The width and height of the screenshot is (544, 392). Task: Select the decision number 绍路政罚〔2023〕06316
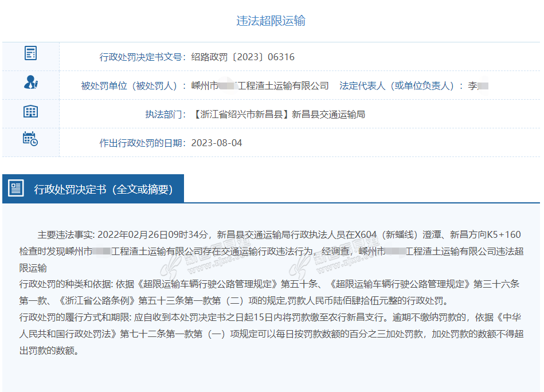[x=243, y=57]
